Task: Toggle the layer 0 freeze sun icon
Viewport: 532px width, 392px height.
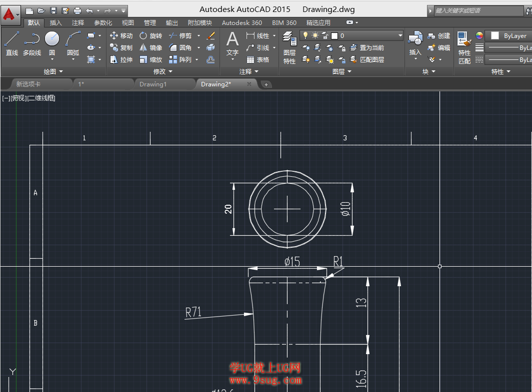Action: click(315, 35)
